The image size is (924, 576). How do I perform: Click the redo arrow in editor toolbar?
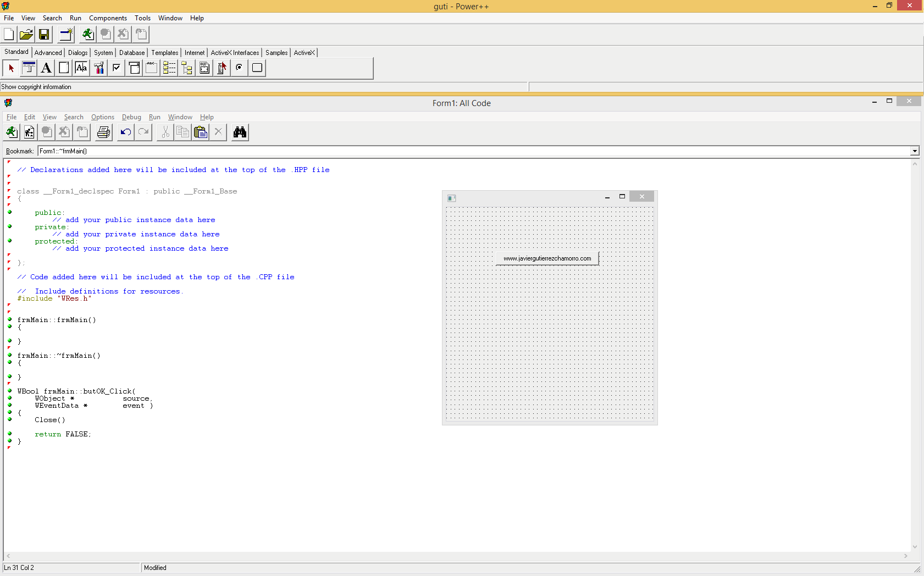click(143, 132)
